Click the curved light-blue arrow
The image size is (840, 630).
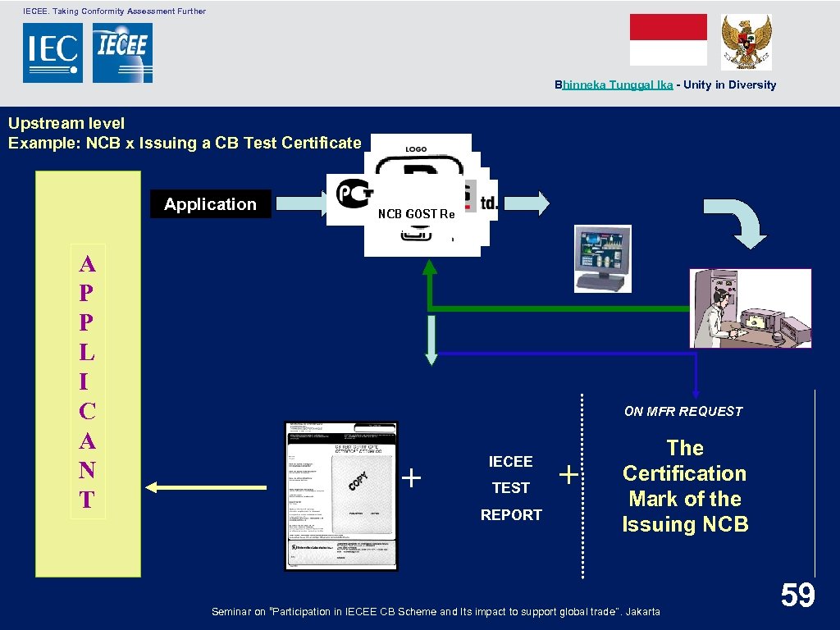pos(736,223)
